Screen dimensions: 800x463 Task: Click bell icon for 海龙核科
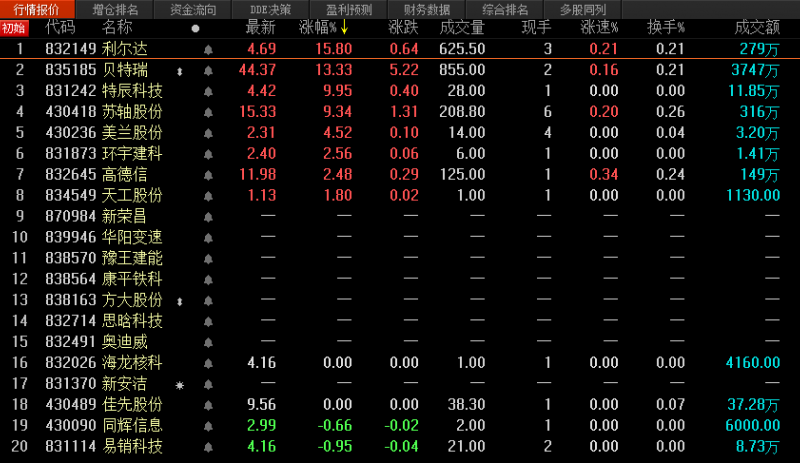coord(208,364)
